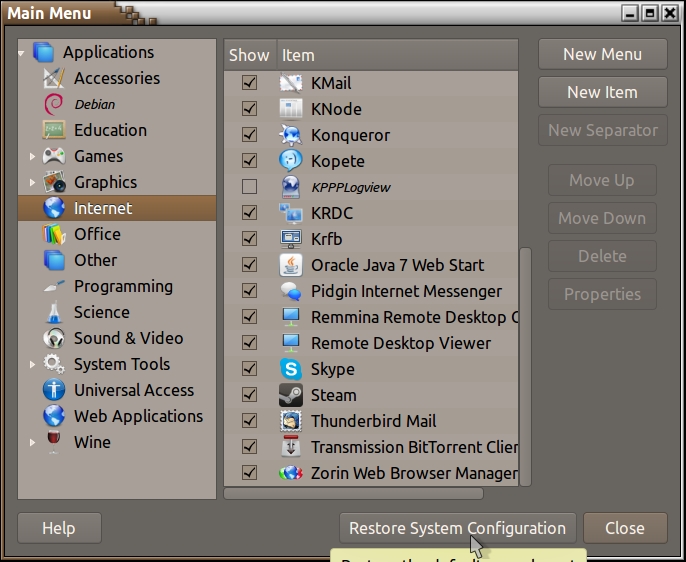This screenshot has height=562, width=686.
Task: Select the Transmission BitTorrent Client icon
Action: pyautogui.click(x=291, y=447)
